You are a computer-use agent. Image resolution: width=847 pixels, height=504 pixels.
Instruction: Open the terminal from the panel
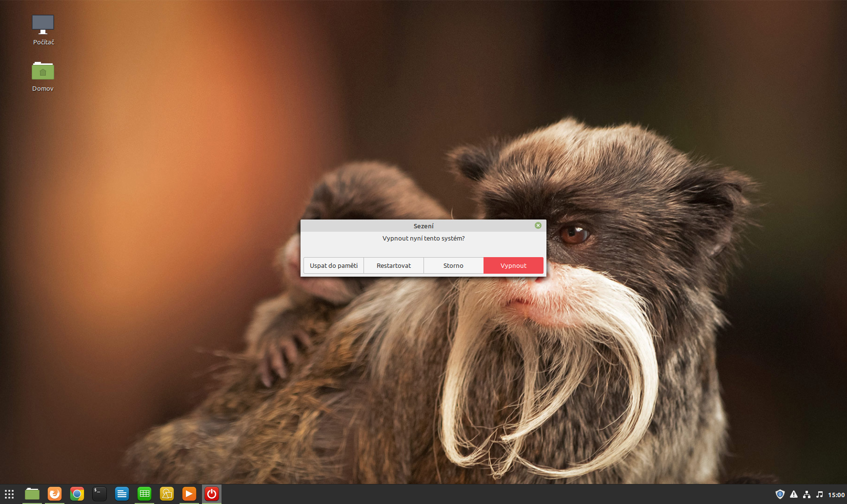tap(100, 494)
